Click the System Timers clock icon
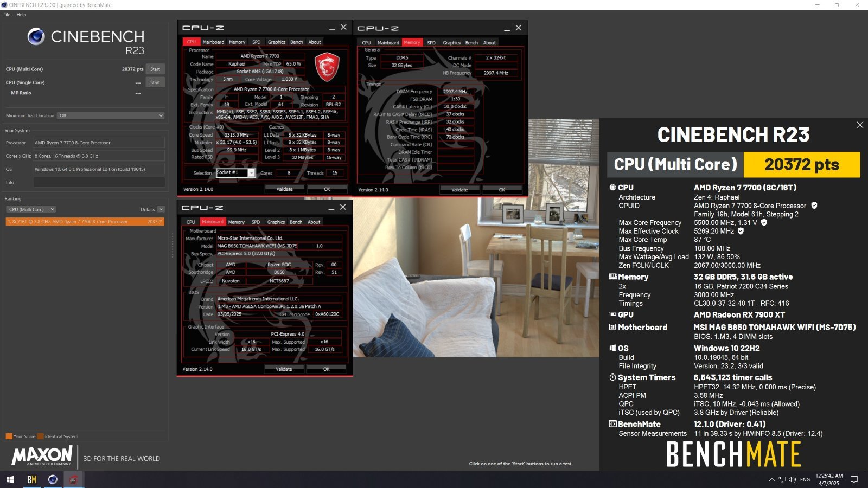 (x=612, y=377)
